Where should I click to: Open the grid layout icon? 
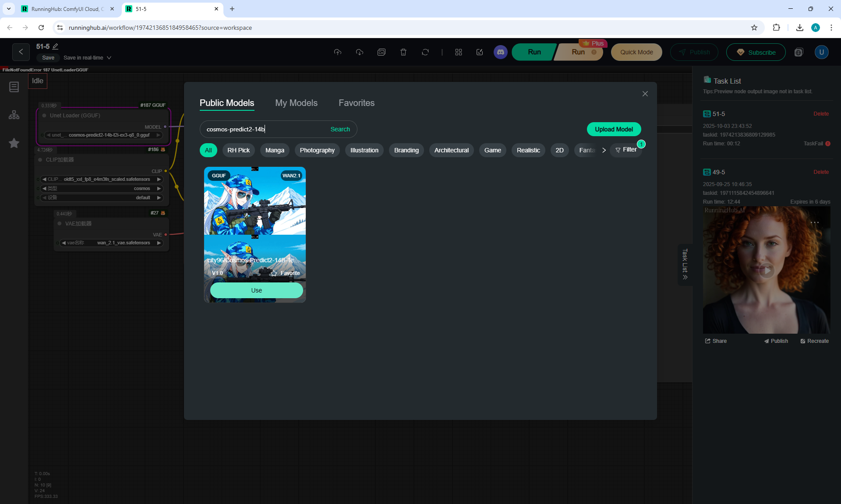point(458,52)
